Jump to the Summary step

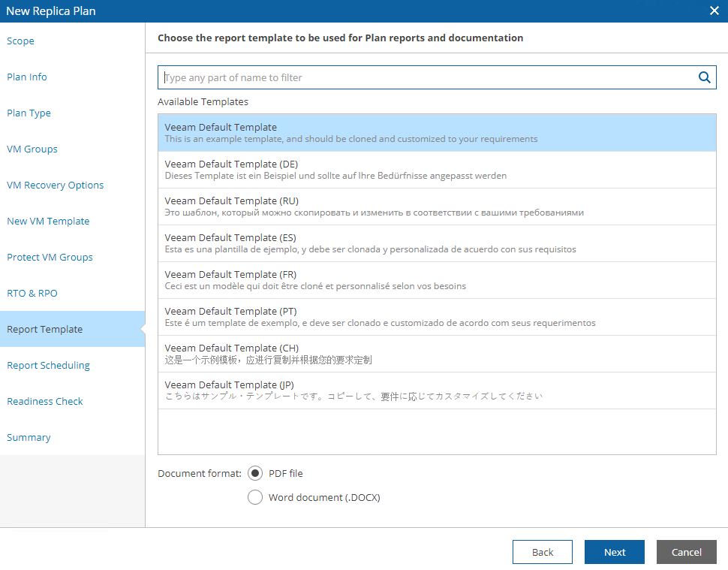(29, 437)
